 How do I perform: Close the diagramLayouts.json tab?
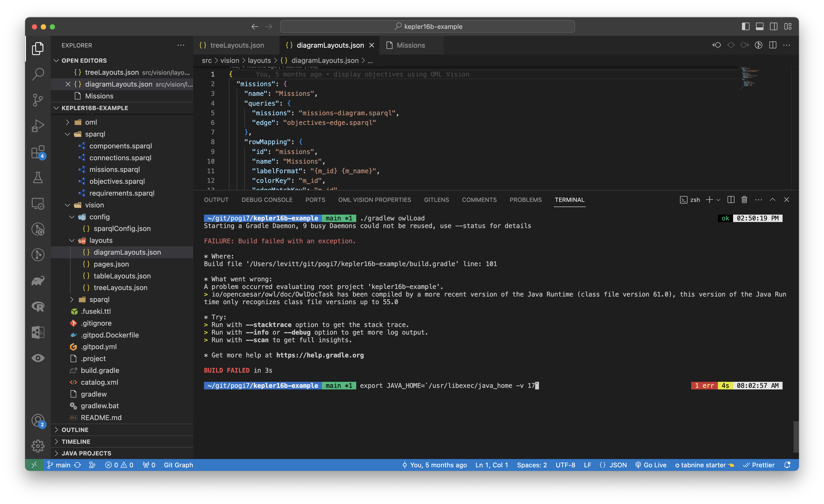tap(371, 45)
